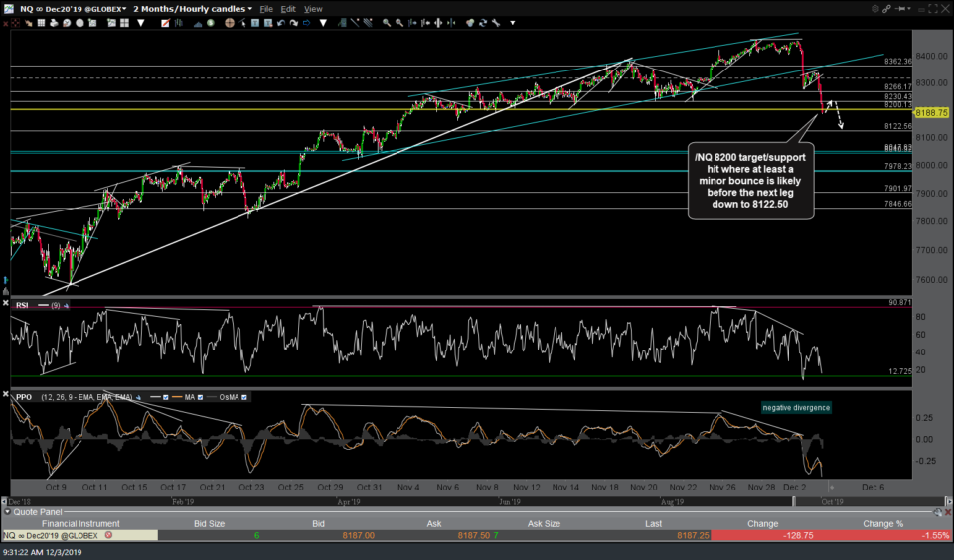Click the Change % column header

coord(882,523)
